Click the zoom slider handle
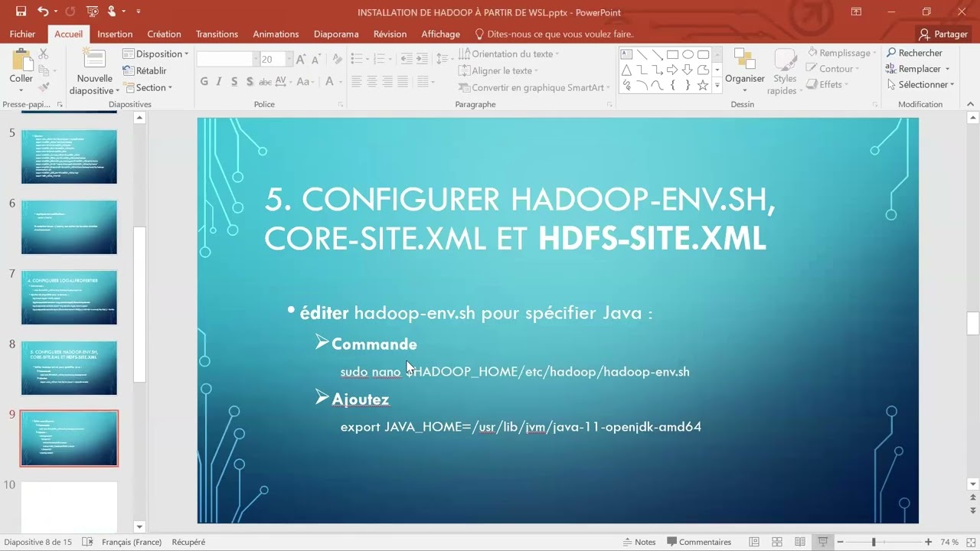This screenshot has height=551, width=980. point(874,542)
